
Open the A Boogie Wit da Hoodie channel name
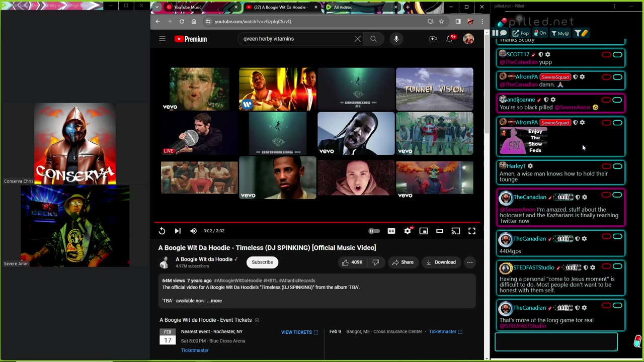pos(204,259)
